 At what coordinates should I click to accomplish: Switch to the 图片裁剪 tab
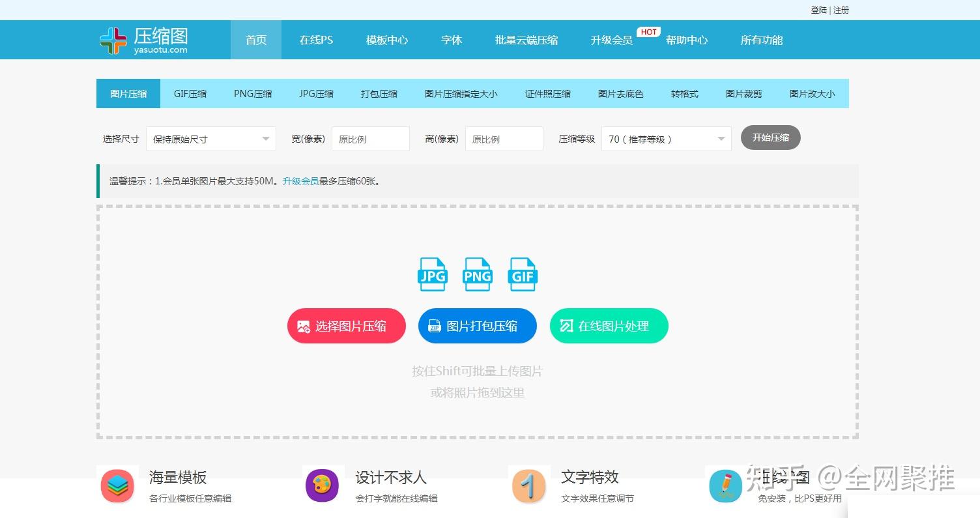(x=744, y=93)
